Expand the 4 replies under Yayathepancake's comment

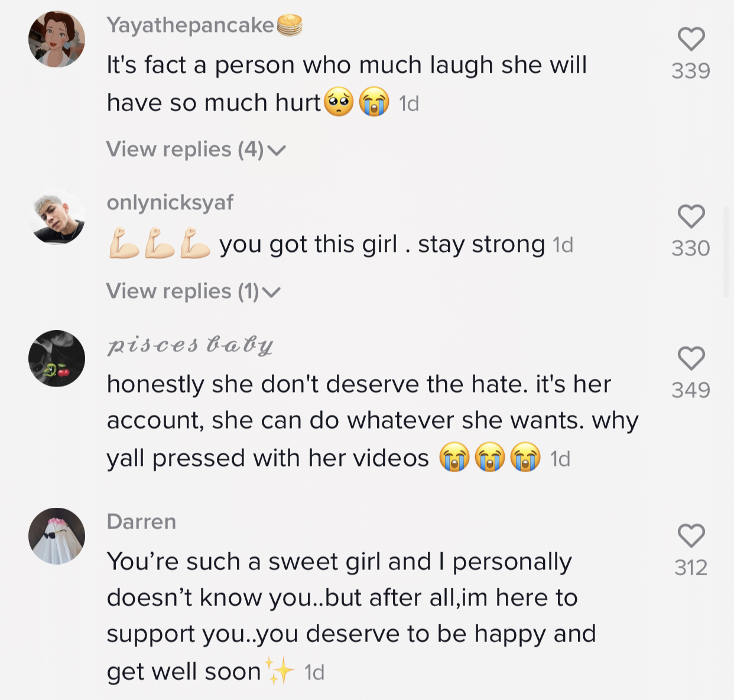click(x=196, y=150)
